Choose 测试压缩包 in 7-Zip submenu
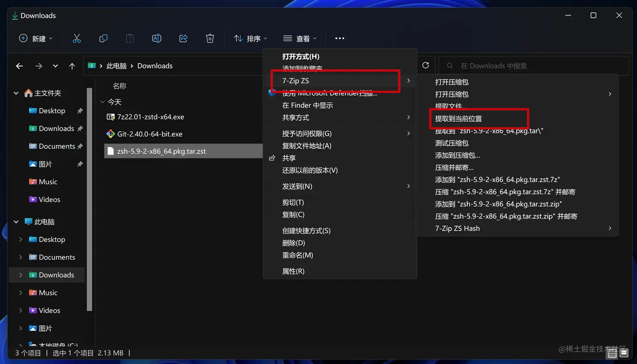The width and height of the screenshot is (637, 364). coord(517,143)
